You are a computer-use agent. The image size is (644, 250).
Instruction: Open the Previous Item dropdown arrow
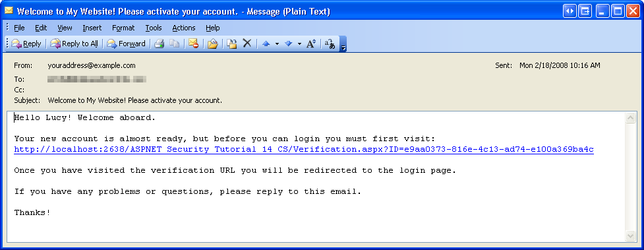(x=277, y=44)
